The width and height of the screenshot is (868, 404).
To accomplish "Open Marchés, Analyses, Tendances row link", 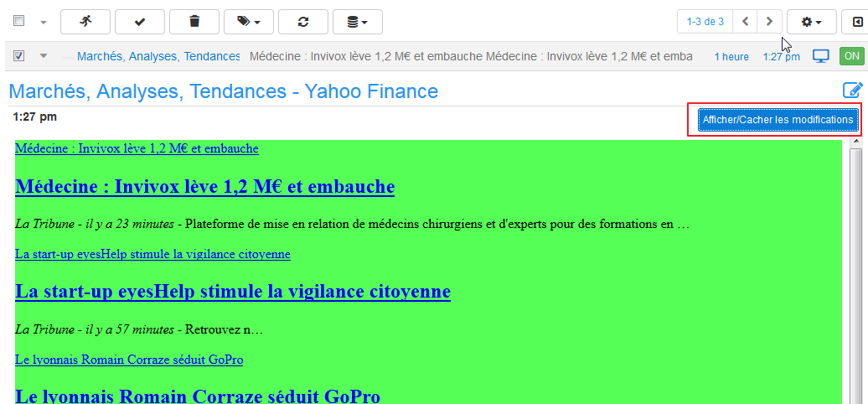I will click(x=158, y=56).
